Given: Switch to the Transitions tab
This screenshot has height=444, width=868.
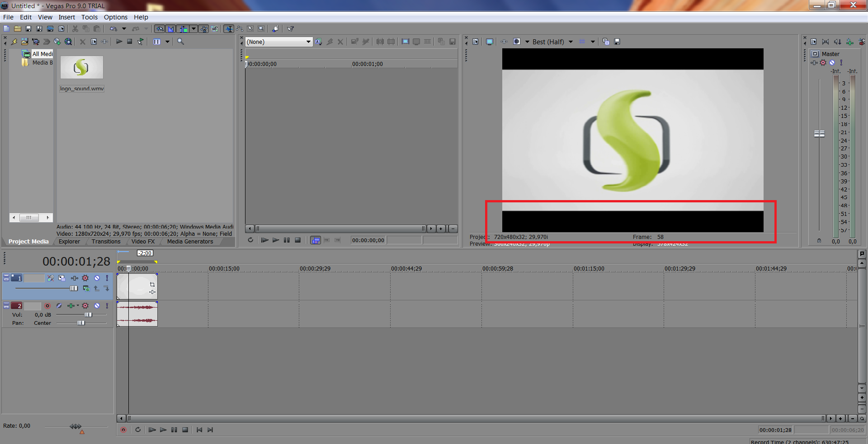Looking at the screenshot, I should click(x=106, y=242).
